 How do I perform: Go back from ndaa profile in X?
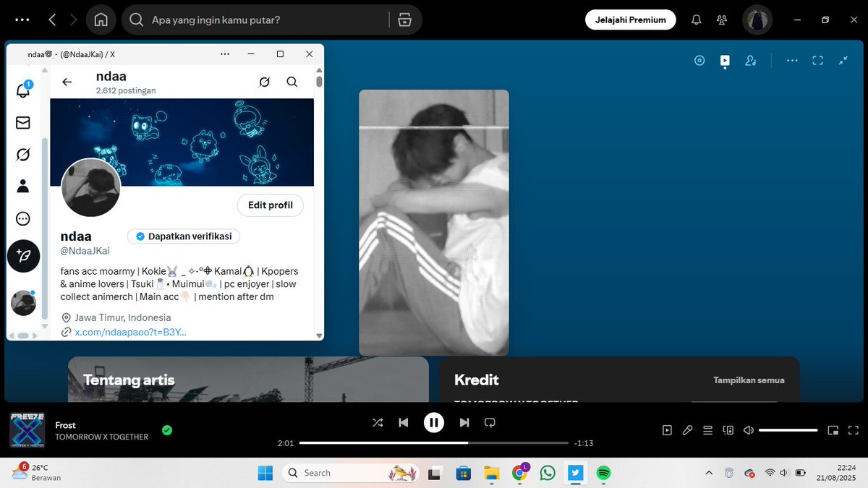tap(67, 82)
